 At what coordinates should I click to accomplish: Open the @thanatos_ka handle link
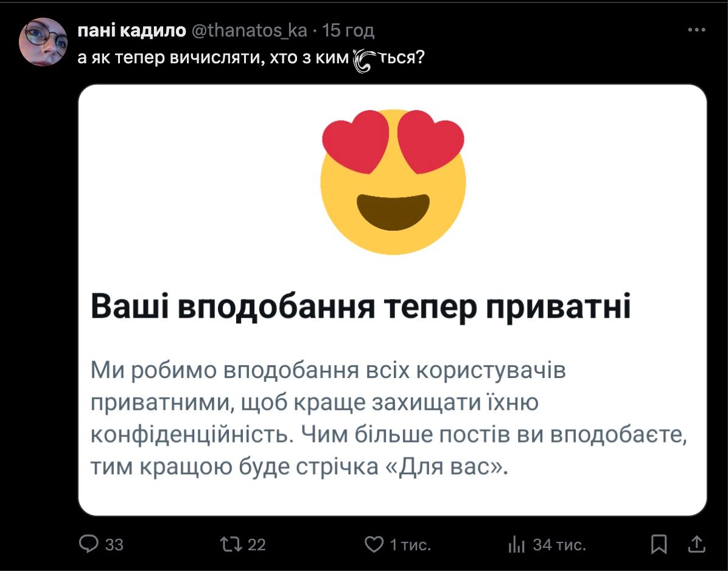(248, 30)
